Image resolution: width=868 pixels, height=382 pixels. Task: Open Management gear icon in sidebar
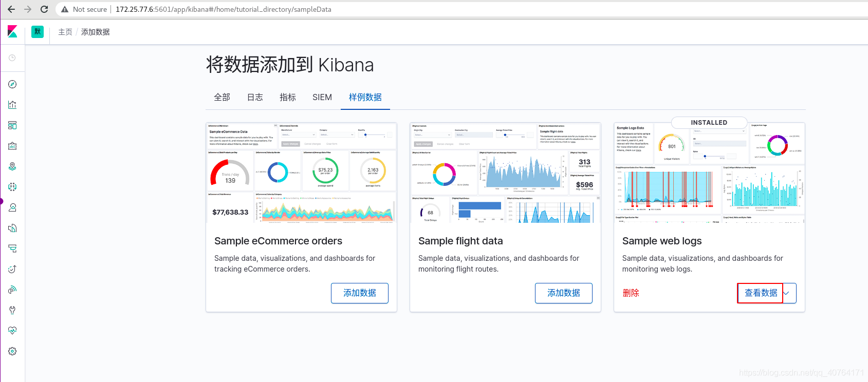[x=12, y=351]
